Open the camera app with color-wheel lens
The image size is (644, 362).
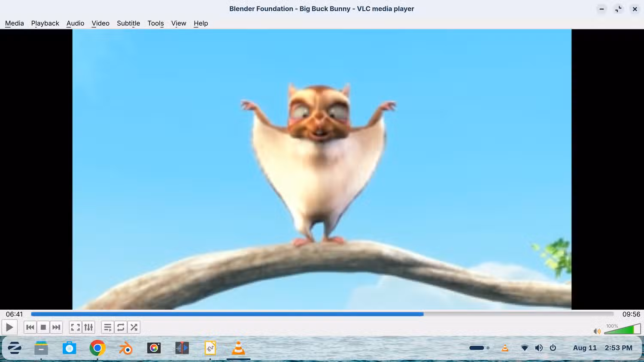click(x=154, y=348)
